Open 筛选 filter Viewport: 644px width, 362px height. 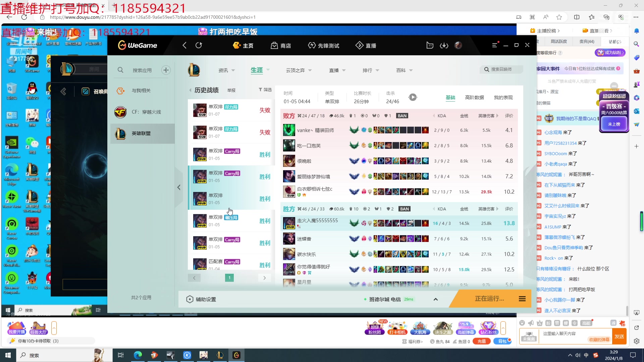click(x=265, y=90)
